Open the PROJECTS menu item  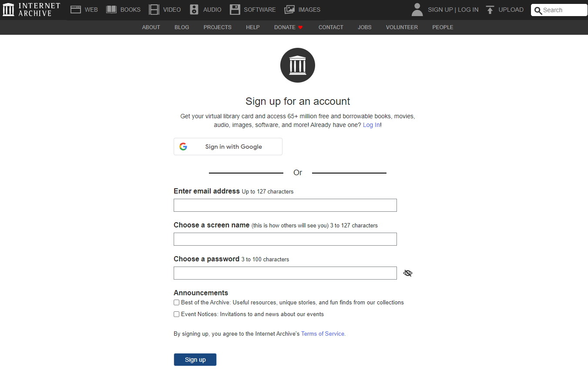[x=217, y=27]
